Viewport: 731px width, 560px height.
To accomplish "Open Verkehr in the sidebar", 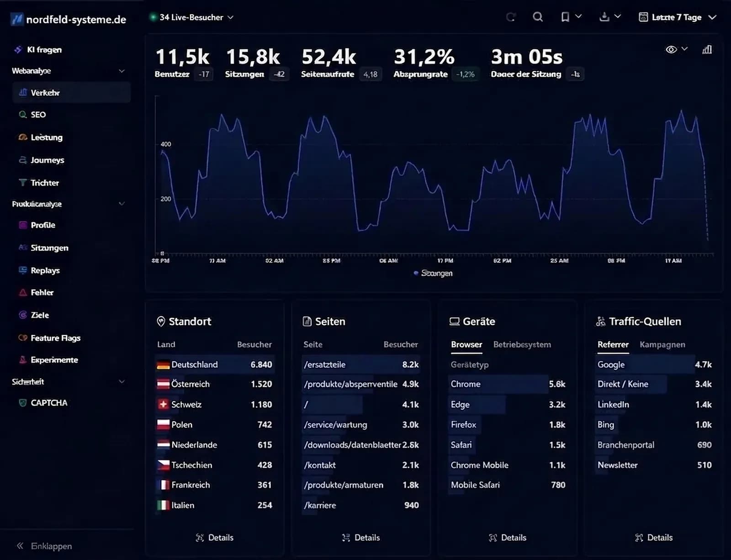I will 71,93.
